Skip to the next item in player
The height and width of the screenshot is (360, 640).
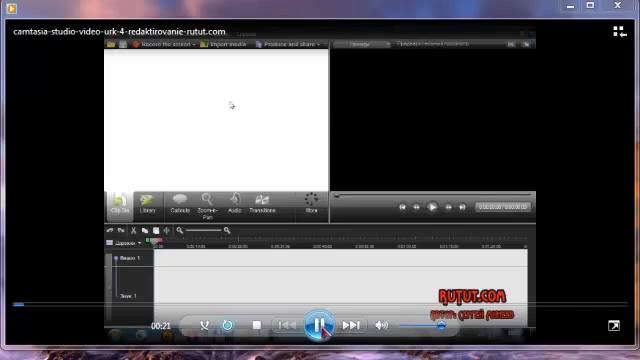351,325
